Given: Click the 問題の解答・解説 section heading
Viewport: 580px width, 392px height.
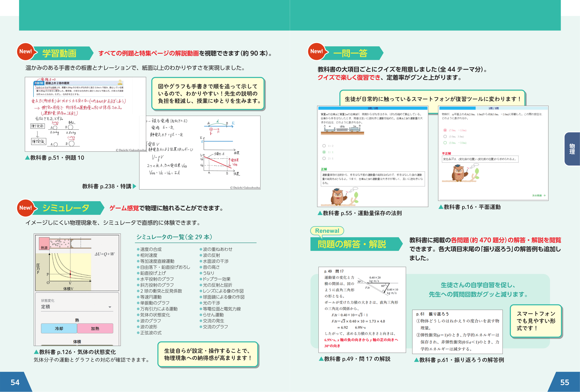Looking at the screenshot, I should pyautogui.click(x=352, y=244).
